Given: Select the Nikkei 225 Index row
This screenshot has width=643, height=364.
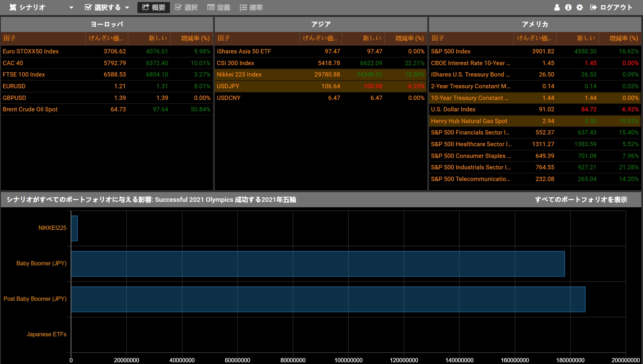Looking at the screenshot, I should (321, 75).
